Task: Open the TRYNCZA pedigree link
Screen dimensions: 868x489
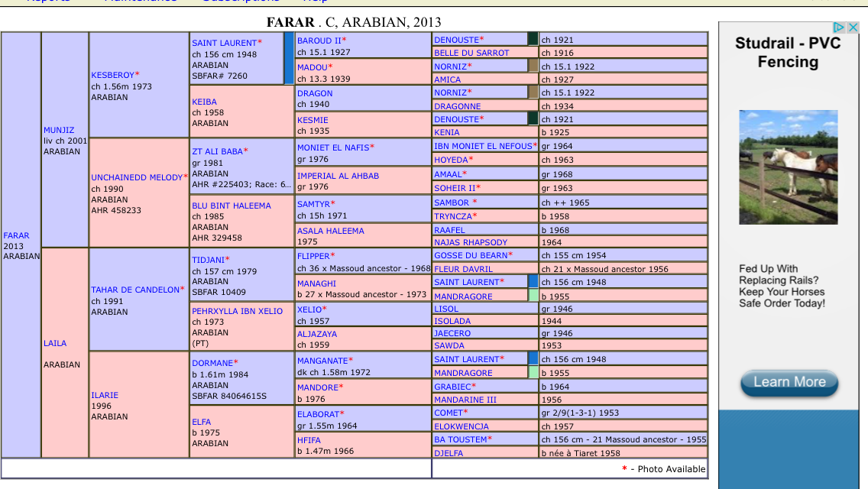Action: (x=453, y=216)
